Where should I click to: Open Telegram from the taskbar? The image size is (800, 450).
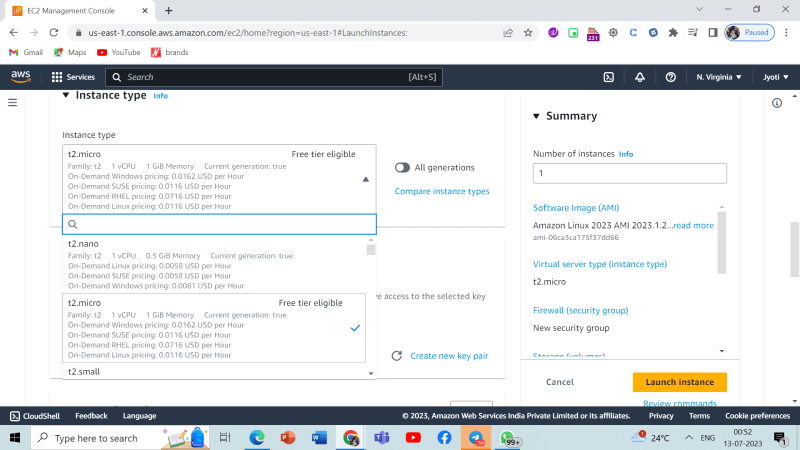coord(476,438)
